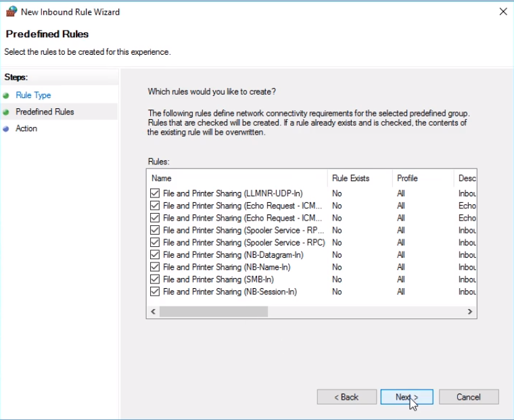Sort by Profile column header
Screen dimensions: 514x420
pos(423,179)
